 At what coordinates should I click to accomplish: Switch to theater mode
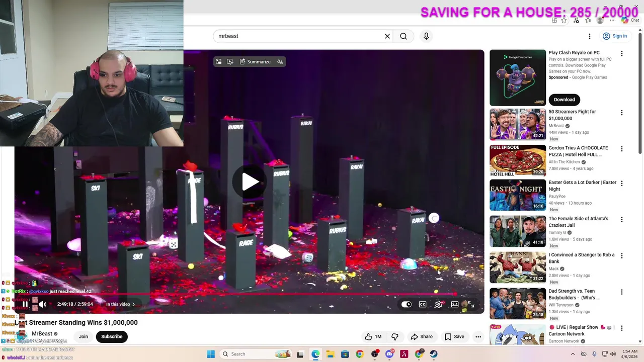pos(455,304)
